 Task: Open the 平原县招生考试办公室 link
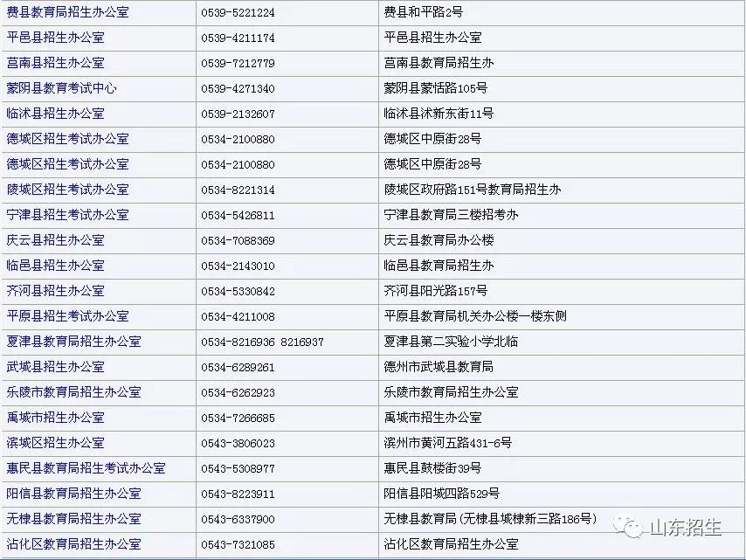point(67,316)
